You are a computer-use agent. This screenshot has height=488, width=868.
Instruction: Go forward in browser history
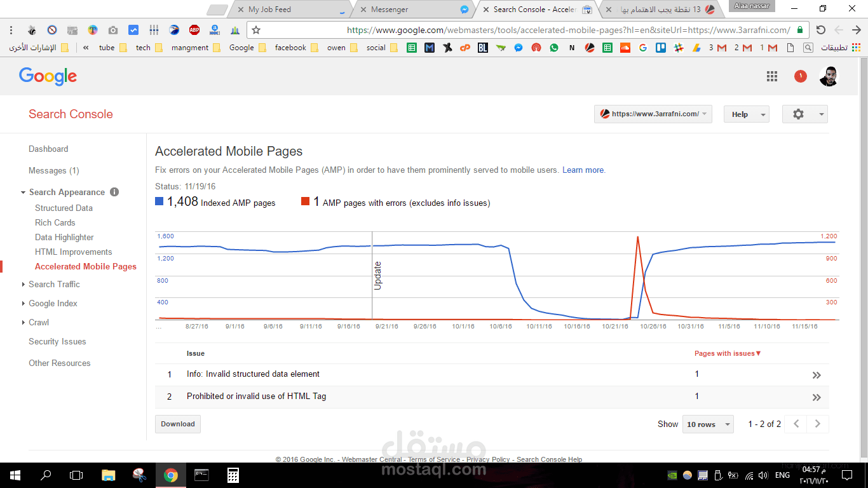[x=856, y=30]
